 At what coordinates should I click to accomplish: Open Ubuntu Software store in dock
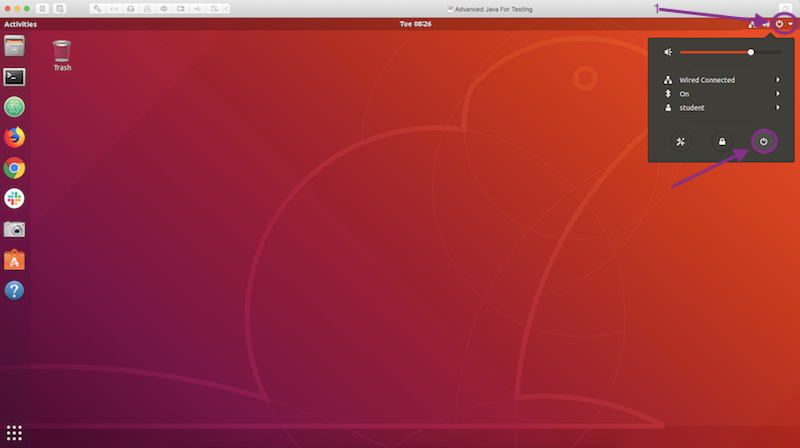[14, 260]
